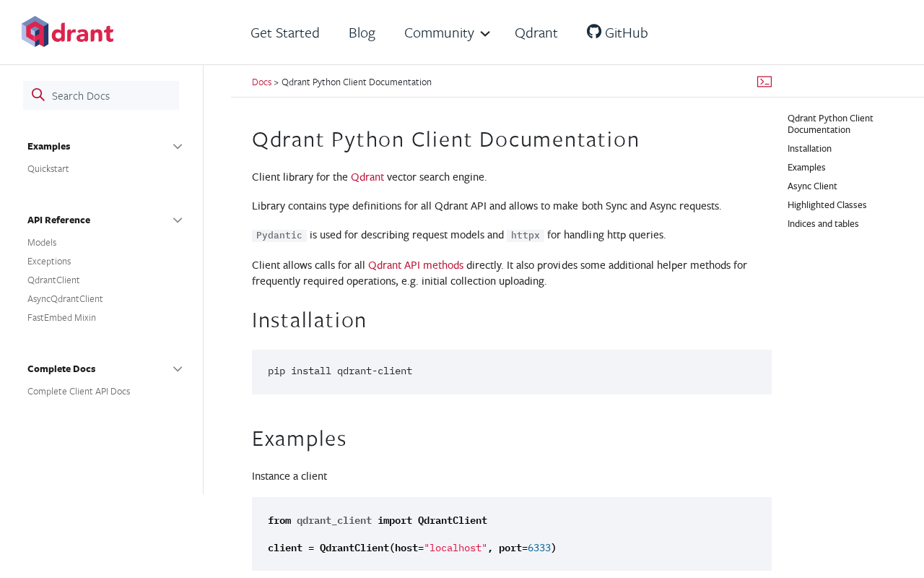Follow the Qdrant API methods link
This screenshot has height=578, width=924.
pos(416,265)
